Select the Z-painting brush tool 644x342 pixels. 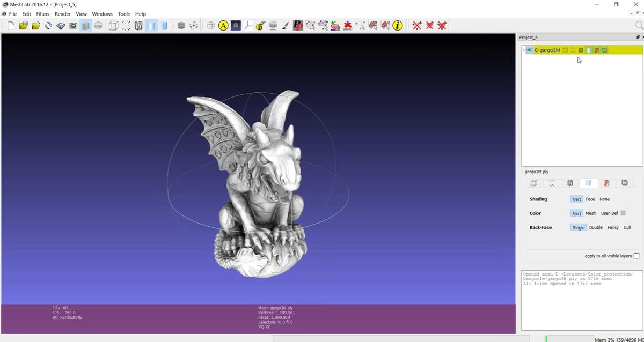click(286, 25)
